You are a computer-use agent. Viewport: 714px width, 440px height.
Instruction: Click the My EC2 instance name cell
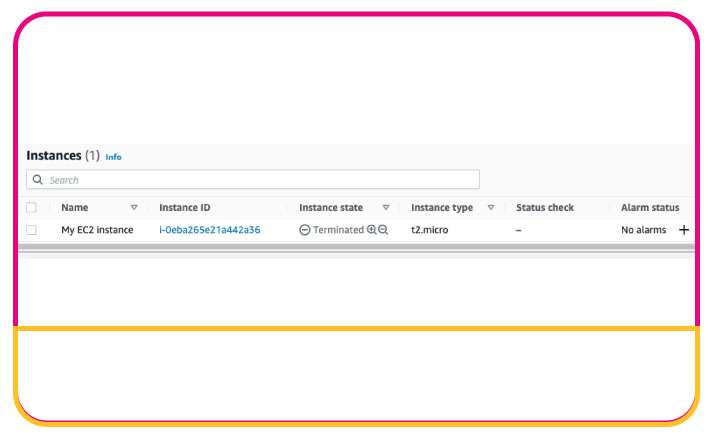[x=97, y=230]
